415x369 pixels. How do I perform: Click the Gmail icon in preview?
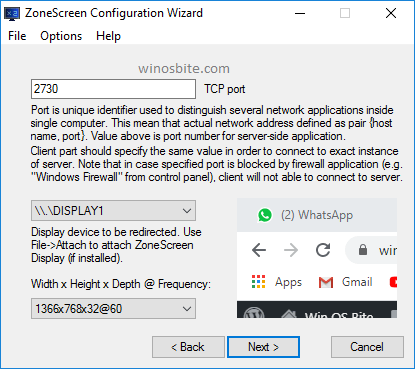coord(326,283)
